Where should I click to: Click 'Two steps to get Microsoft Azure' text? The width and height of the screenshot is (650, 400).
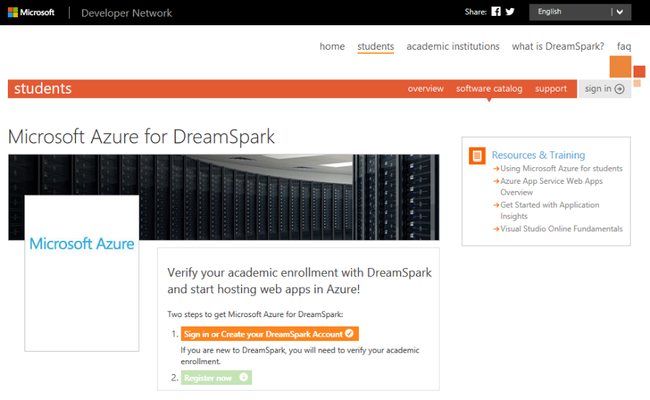(x=255, y=314)
